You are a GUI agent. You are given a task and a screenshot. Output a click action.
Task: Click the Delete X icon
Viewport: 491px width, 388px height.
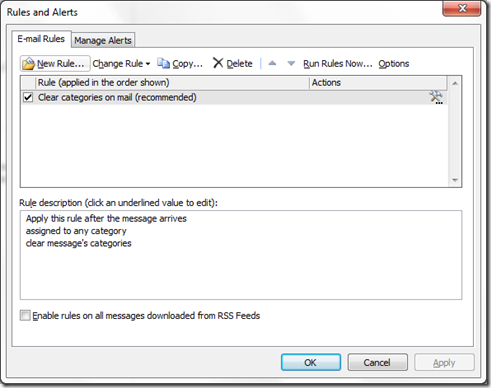pyautogui.click(x=218, y=63)
